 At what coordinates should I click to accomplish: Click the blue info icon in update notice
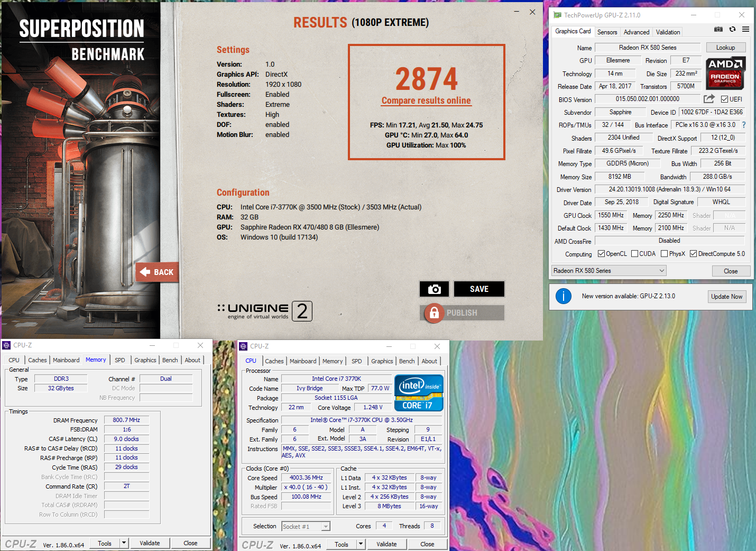(x=564, y=296)
